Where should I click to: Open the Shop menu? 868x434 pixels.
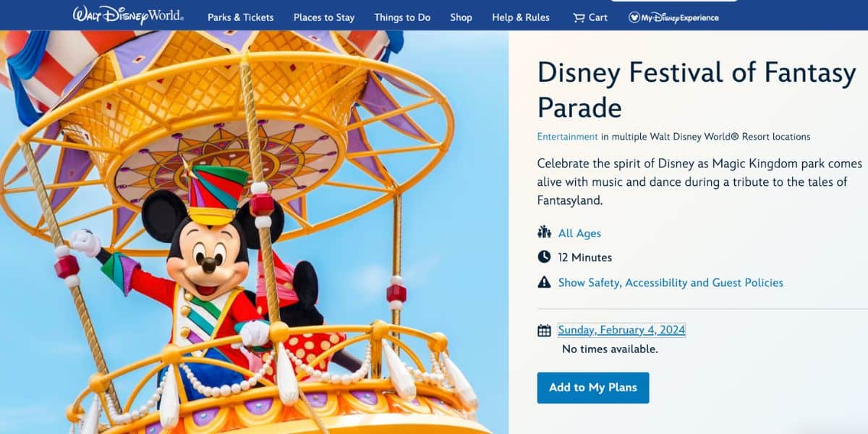pos(461,17)
